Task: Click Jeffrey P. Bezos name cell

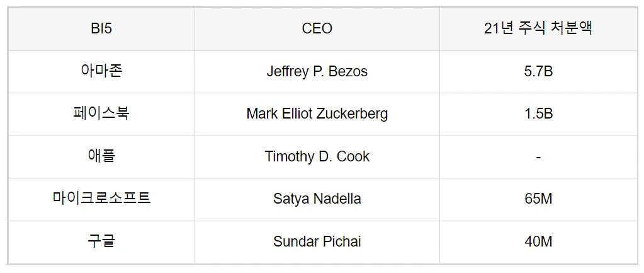Action: coord(317,71)
